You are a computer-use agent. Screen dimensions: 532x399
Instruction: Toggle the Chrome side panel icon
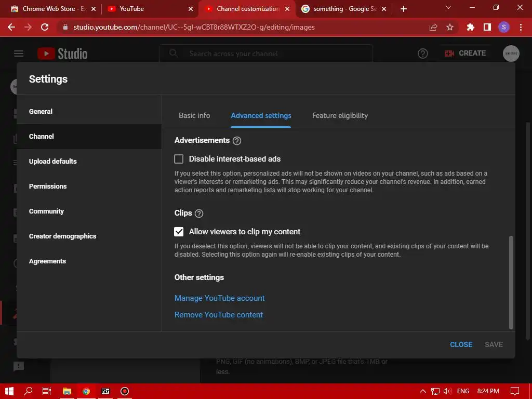click(487, 27)
